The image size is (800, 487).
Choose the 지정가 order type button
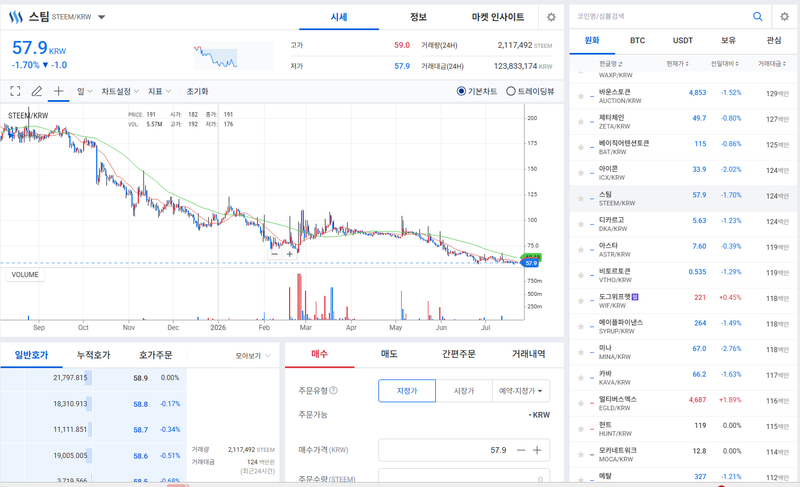point(407,391)
